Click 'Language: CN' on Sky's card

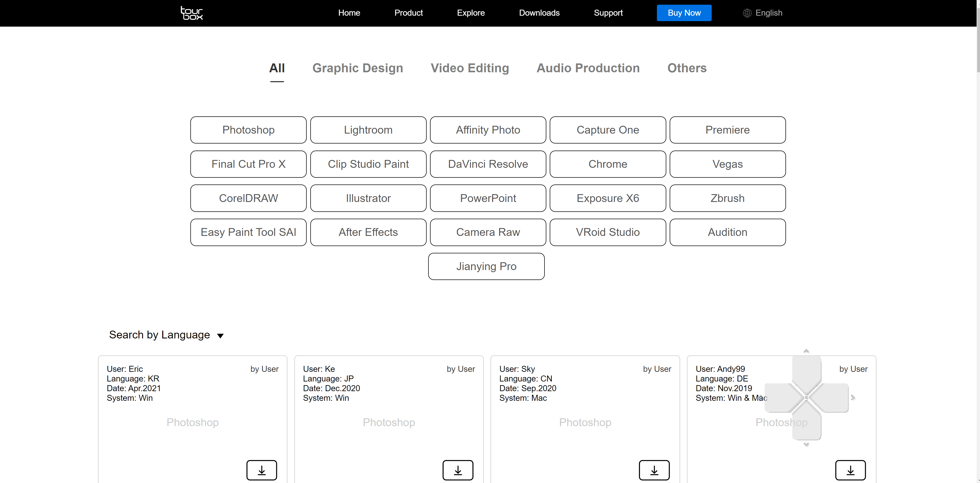point(526,379)
